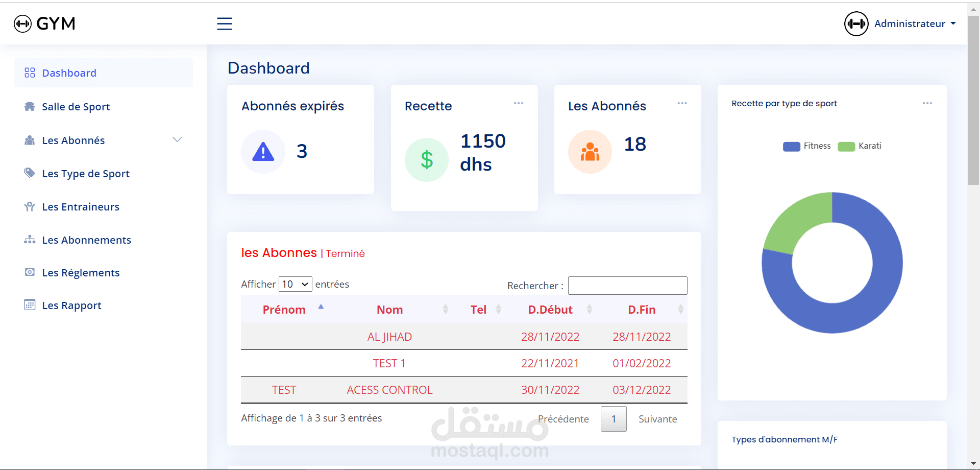
Task: Click the warning triangle icon in Abonnés expirés
Action: tap(263, 152)
